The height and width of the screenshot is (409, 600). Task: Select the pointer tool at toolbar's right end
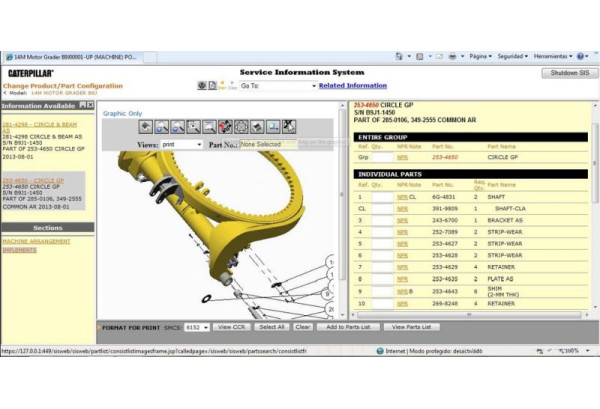tap(289, 127)
